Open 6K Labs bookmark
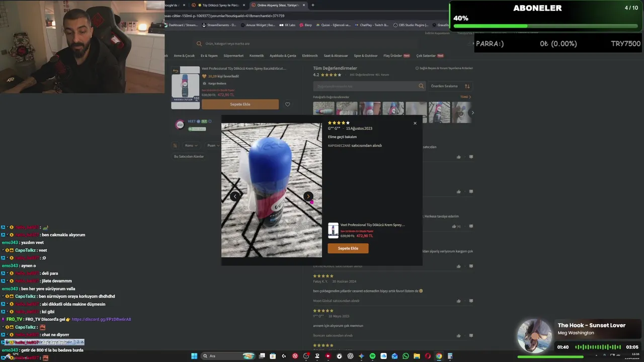The image size is (644, 362). (287, 25)
